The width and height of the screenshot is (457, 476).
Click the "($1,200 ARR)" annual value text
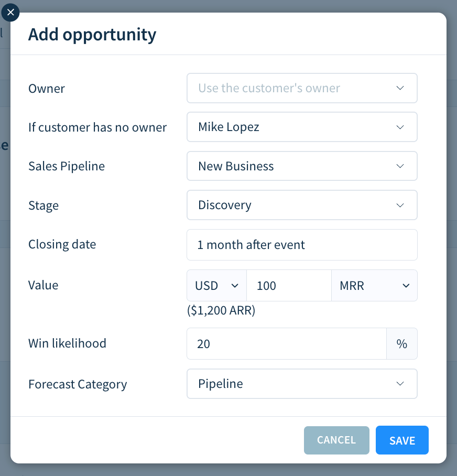pyautogui.click(x=220, y=310)
